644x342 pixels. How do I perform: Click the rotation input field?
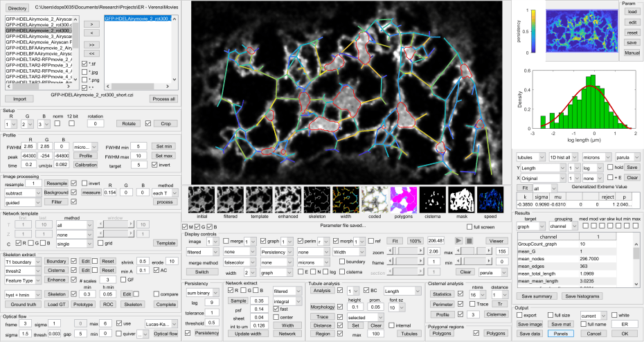pos(96,124)
